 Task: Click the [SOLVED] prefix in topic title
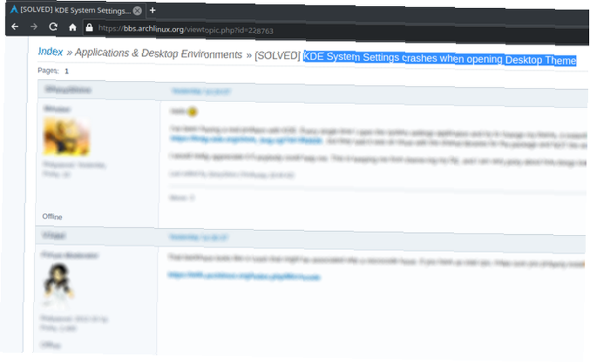click(x=277, y=55)
